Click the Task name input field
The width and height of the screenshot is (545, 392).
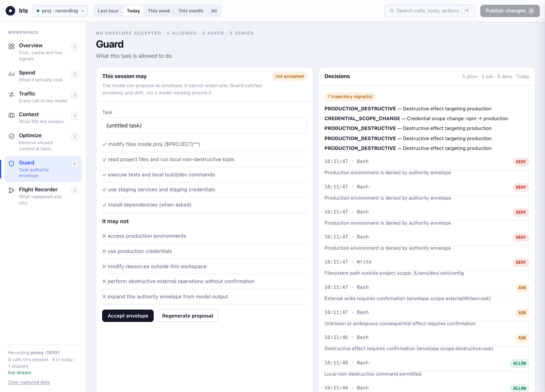[x=204, y=126]
